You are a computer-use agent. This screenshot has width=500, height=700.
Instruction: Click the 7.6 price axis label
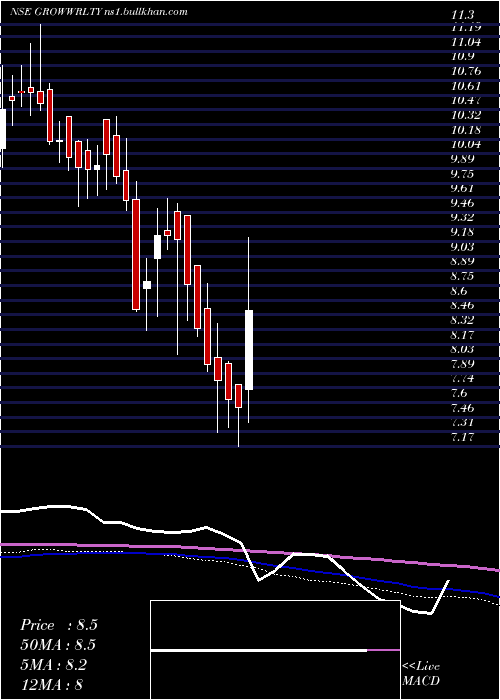tap(459, 393)
